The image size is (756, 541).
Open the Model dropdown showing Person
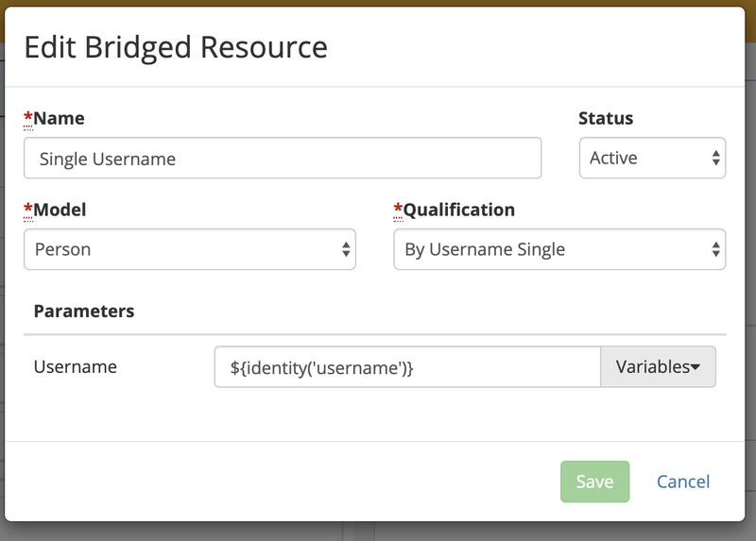point(189,250)
